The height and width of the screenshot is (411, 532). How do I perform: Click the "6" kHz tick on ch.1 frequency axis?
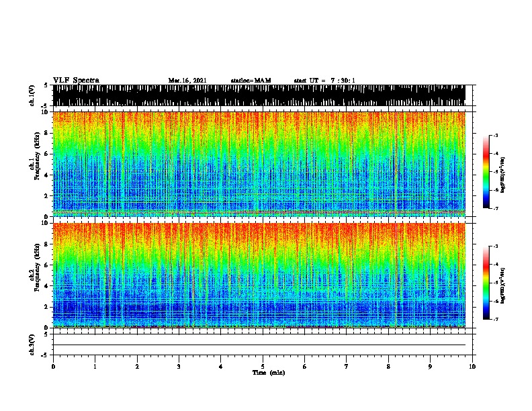[46, 154]
